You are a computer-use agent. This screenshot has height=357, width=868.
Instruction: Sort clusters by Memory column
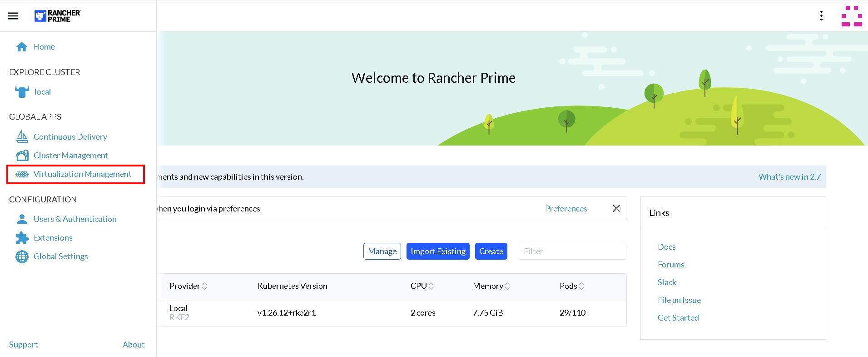[x=491, y=286]
